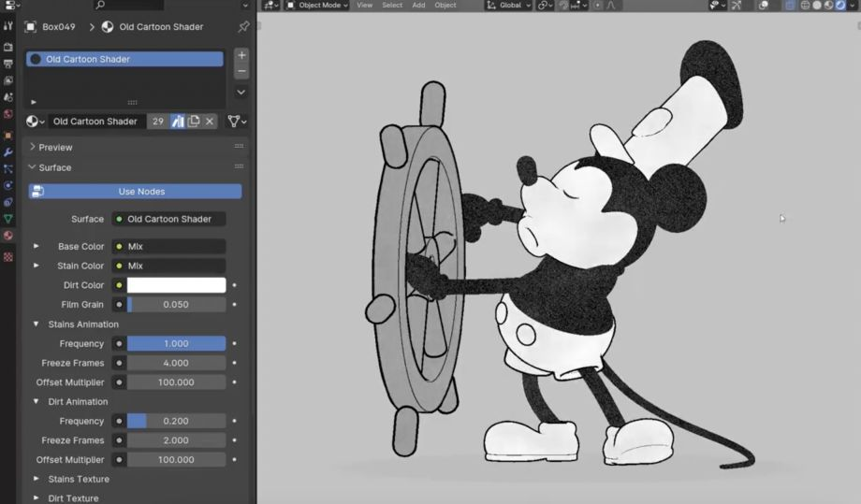This screenshot has width=861, height=504.
Task: Click the Use Nodes icon
Action: click(x=37, y=192)
